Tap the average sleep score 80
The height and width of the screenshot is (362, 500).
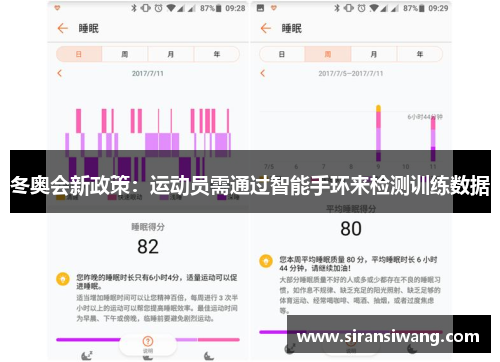pyautogui.click(x=351, y=229)
